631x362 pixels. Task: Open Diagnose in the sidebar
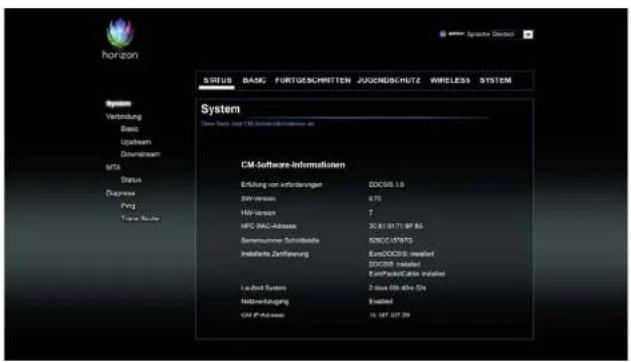[x=120, y=193]
